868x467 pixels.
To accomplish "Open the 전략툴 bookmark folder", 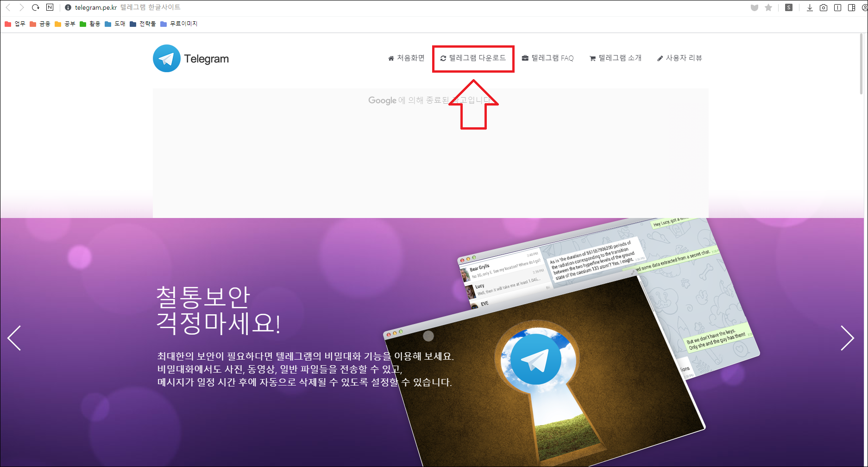I will pos(143,24).
